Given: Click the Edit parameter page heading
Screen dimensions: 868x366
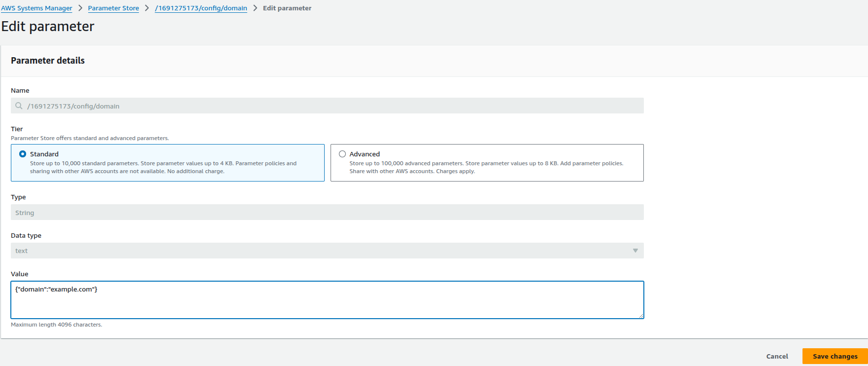Looking at the screenshot, I should 48,26.
